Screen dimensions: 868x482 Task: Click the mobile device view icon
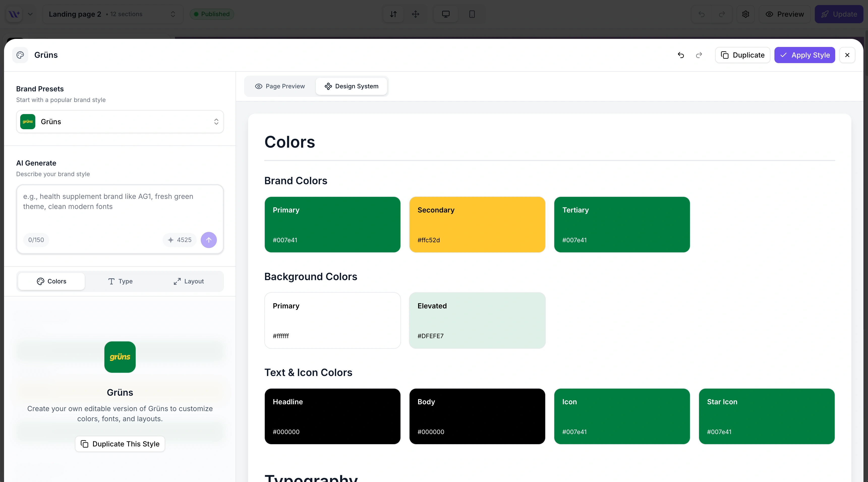[472, 14]
